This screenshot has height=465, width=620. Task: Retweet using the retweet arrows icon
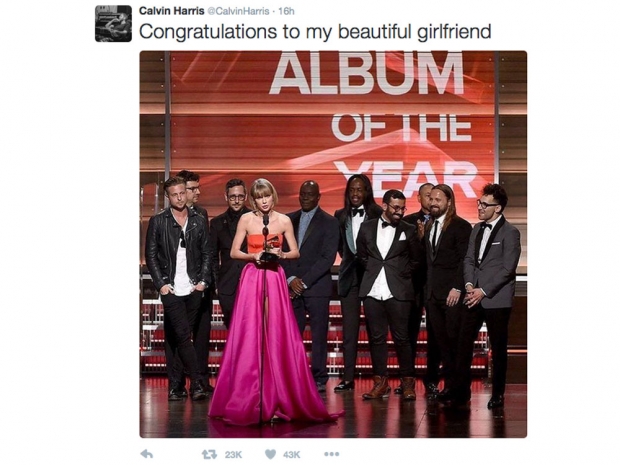[x=209, y=454]
